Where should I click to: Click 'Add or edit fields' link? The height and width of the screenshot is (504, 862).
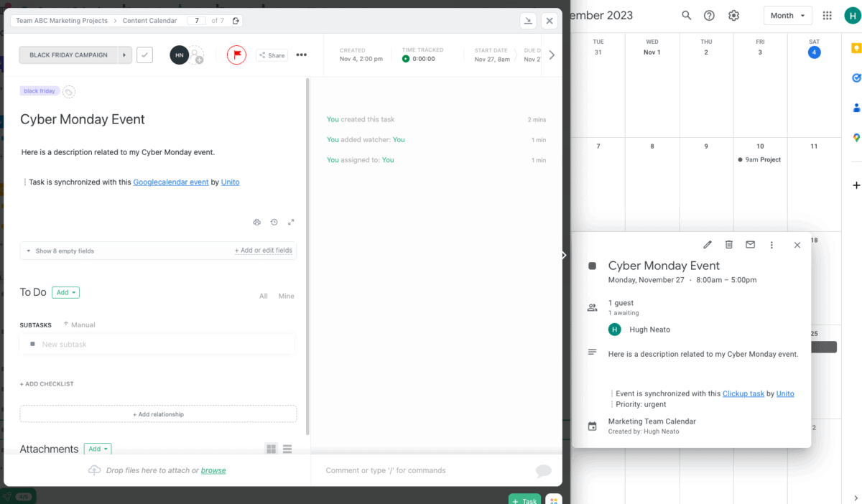point(264,251)
